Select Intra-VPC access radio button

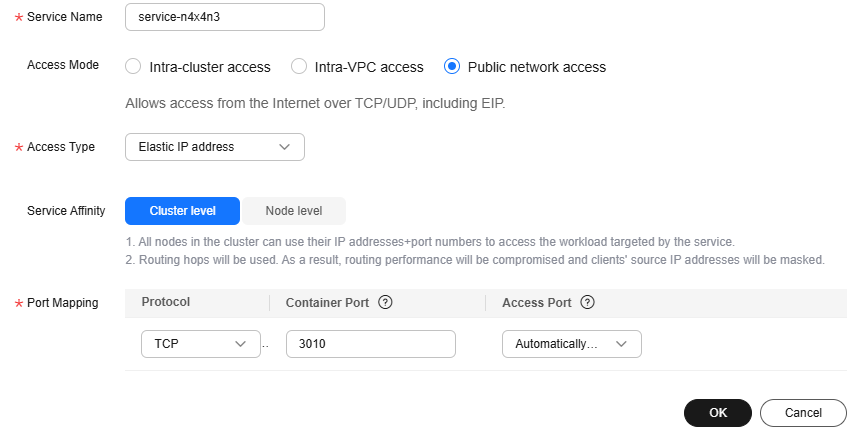coord(298,66)
